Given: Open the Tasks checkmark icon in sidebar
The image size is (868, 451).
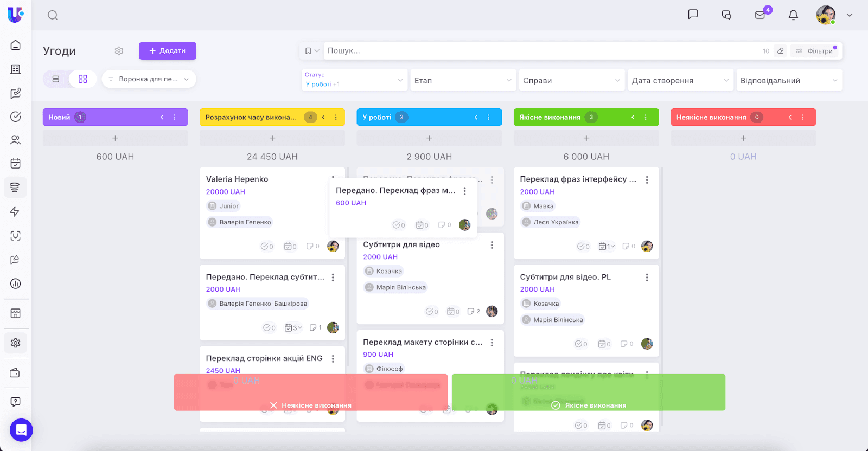Looking at the screenshot, I should pos(16,117).
